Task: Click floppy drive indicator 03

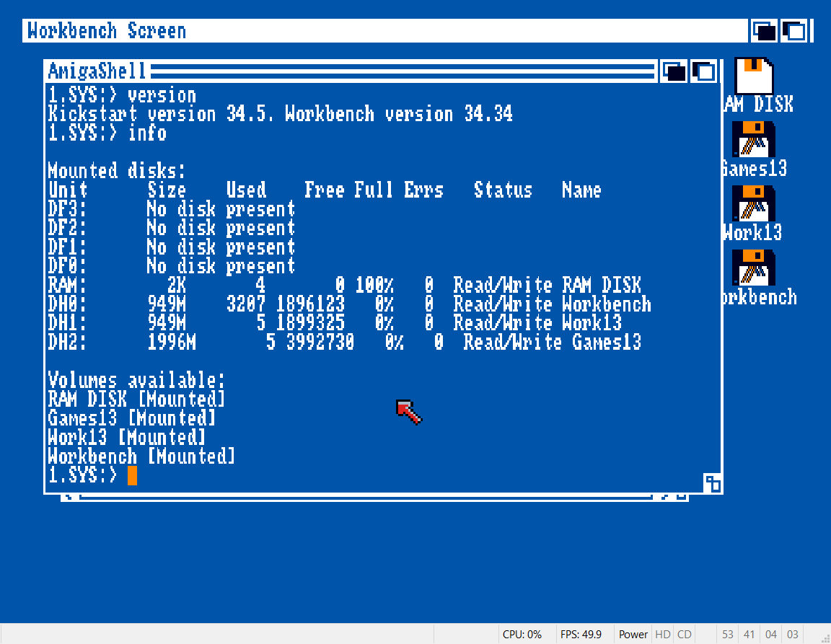Action: 792,635
